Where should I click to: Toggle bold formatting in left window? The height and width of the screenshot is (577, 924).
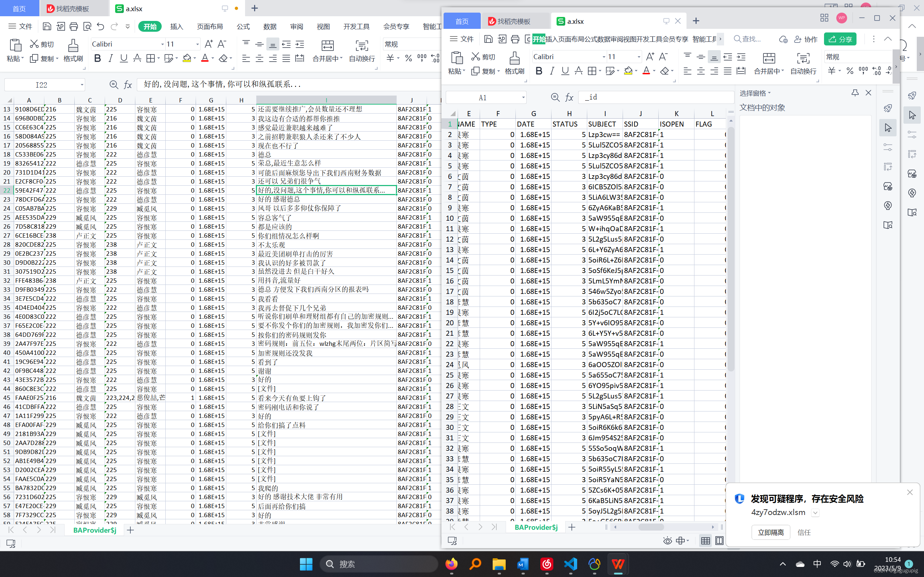click(97, 58)
